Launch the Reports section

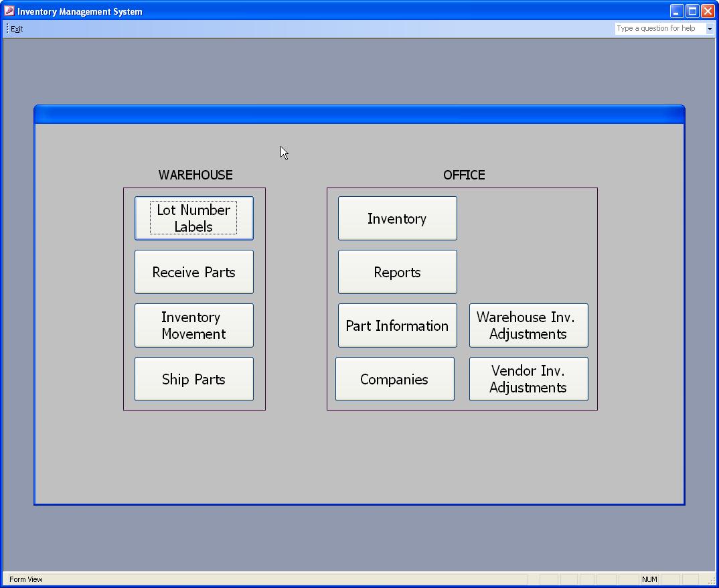[397, 272]
